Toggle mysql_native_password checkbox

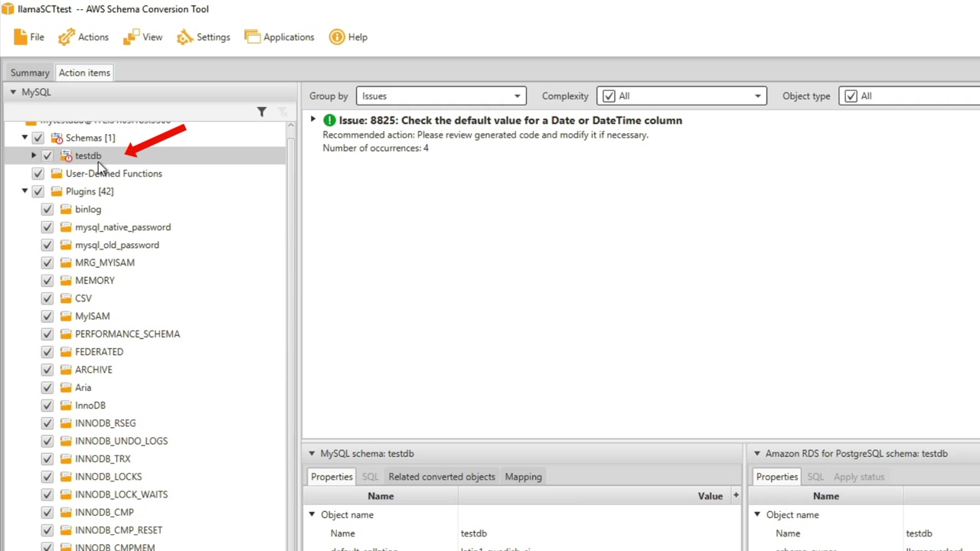47,227
